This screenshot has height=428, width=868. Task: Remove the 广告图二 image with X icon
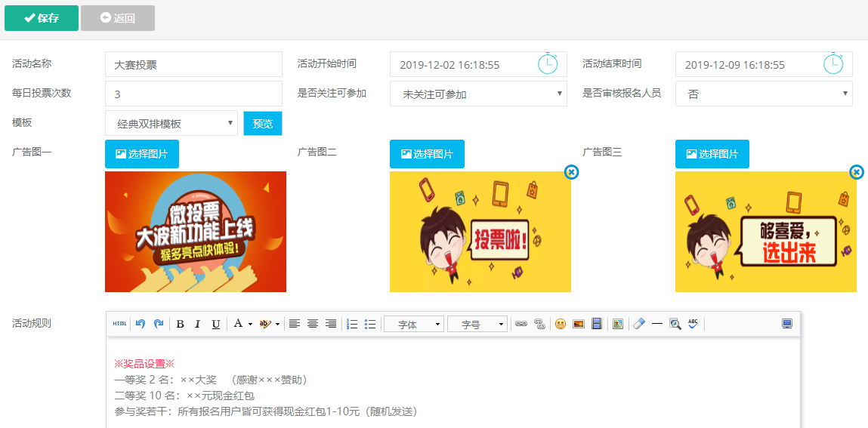(x=572, y=173)
